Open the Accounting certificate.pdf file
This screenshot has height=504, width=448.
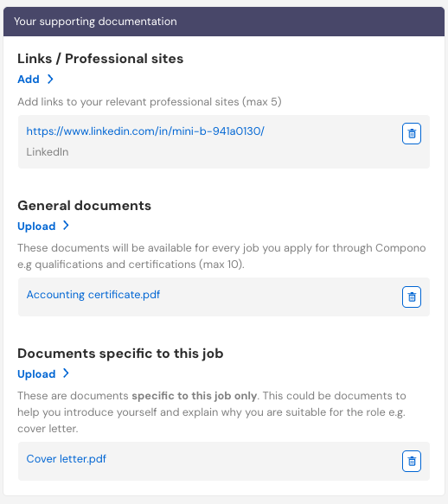[x=93, y=295]
